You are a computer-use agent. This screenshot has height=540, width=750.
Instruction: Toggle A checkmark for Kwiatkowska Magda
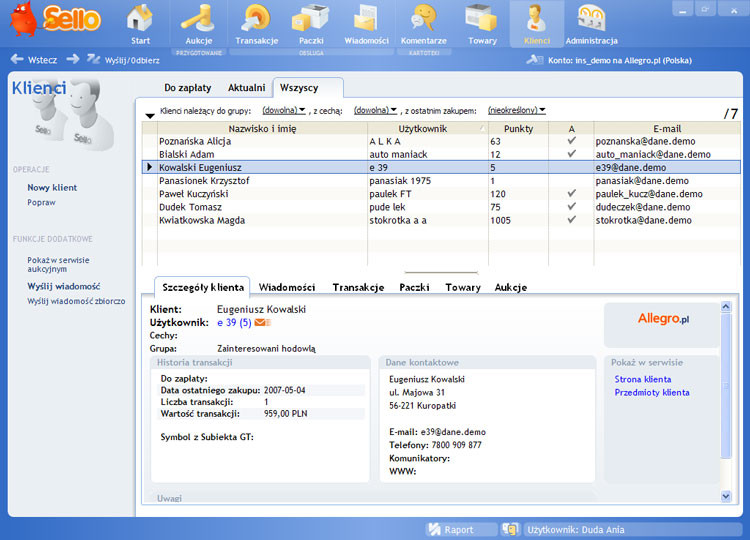pos(571,220)
